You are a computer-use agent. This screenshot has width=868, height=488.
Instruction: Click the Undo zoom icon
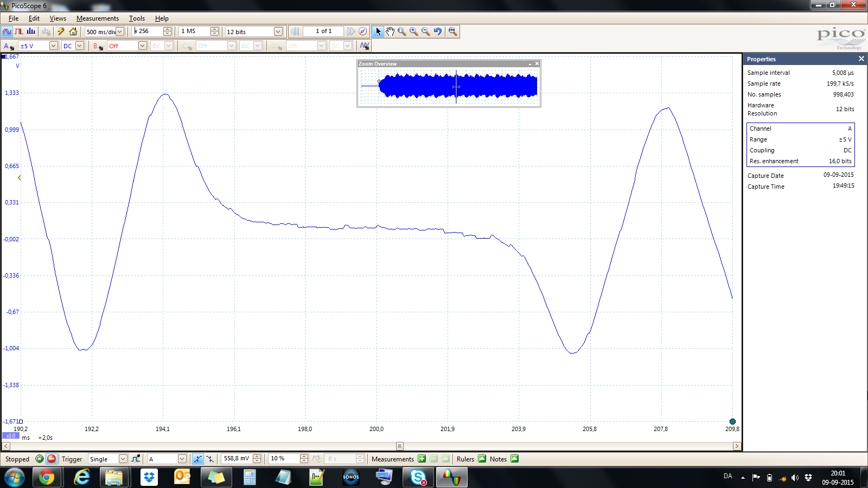coord(438,31)
